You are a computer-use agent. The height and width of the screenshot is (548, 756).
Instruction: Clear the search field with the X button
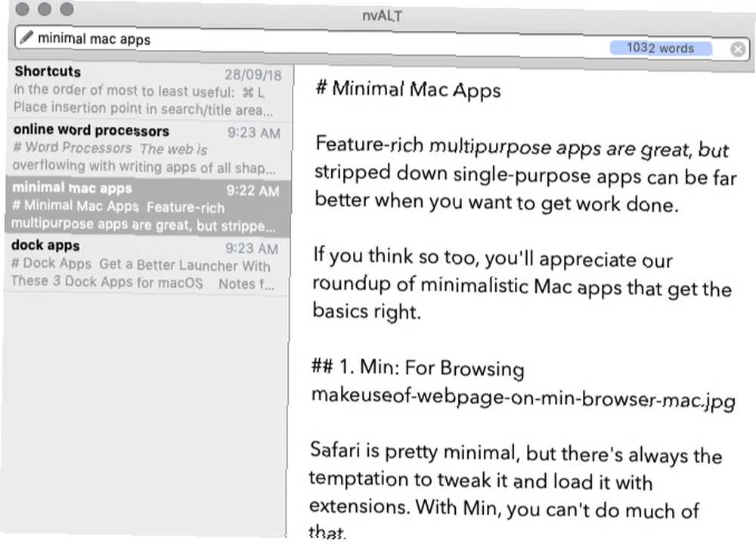point(738,49)
